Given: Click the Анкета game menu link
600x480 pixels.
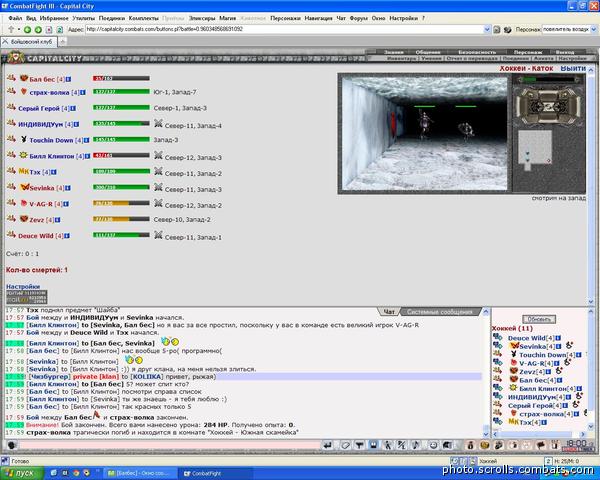Looking at the screenshot, I should (x=543, y=59).
